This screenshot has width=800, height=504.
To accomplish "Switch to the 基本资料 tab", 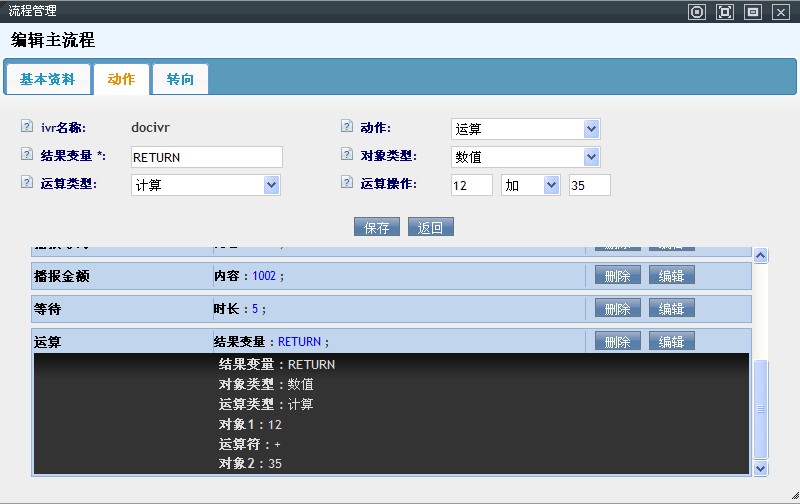I will tap(47, 79).
